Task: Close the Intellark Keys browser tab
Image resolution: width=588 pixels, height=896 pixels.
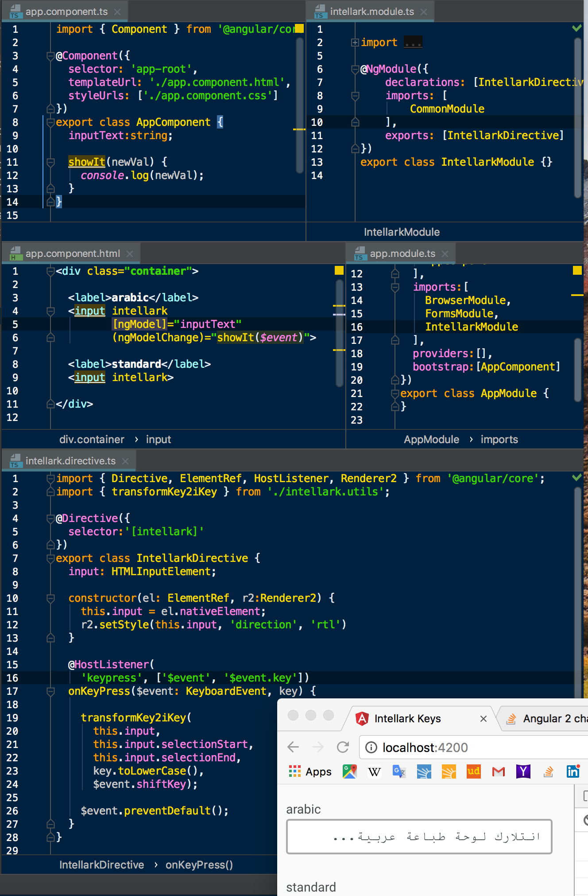Action: click(x=484, y=719)
